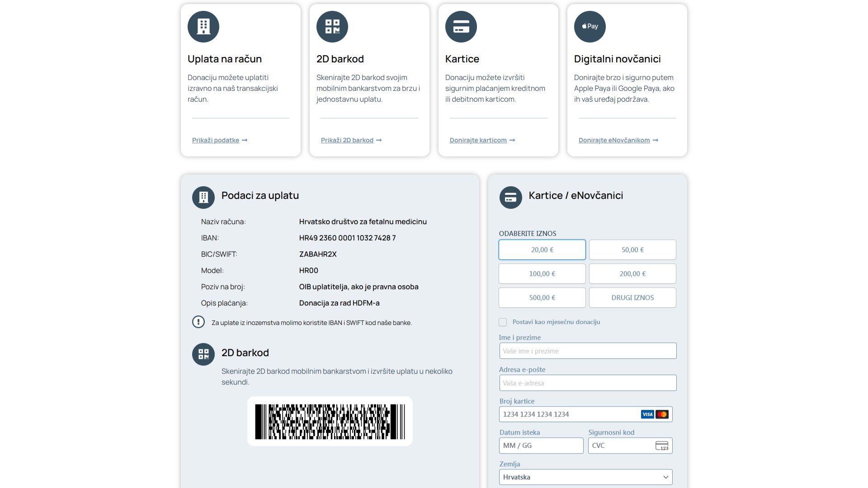This screenshot has height=488, width=868.
Task: Enable the monthly donation checkbox
Action: pos(503,322)
